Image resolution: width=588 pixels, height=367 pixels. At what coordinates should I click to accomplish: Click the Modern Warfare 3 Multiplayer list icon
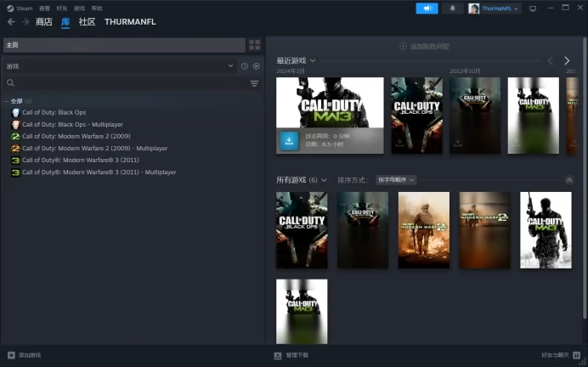(x=15, y=172)
